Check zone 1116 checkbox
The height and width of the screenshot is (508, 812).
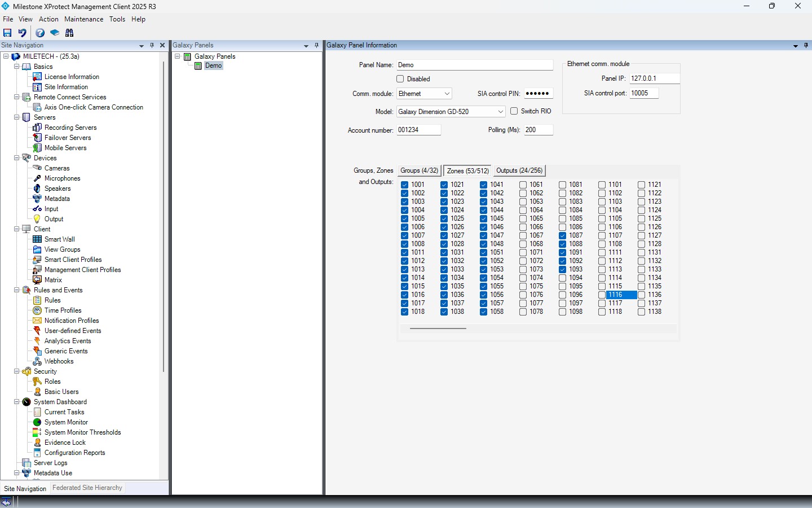click(x=602, y=295)
